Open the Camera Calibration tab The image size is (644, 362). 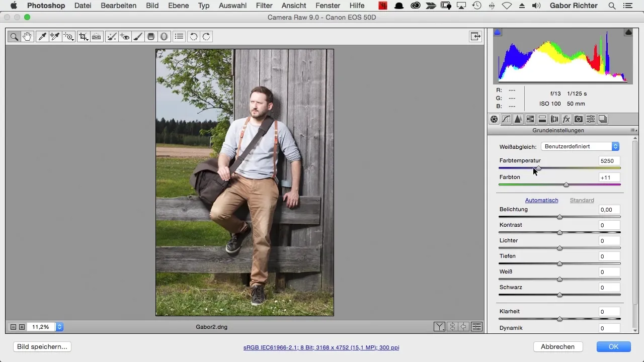click(579, 119)
